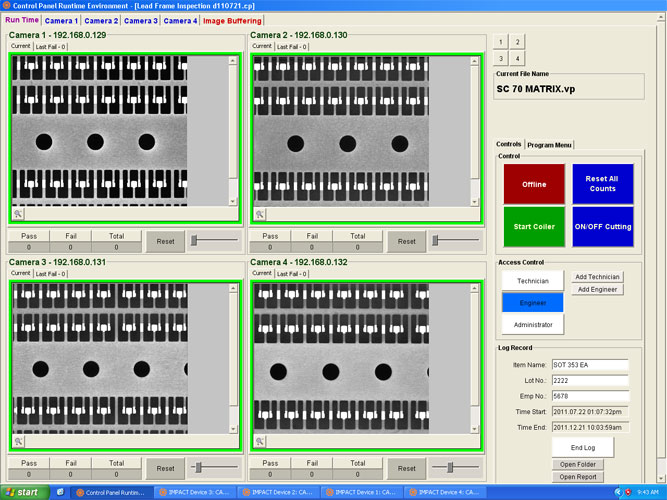The height and width of the screenshot is (500, 667).
Task: Click the zoom magnifier icon under Camera 1 image
Action: pos(18,214)
